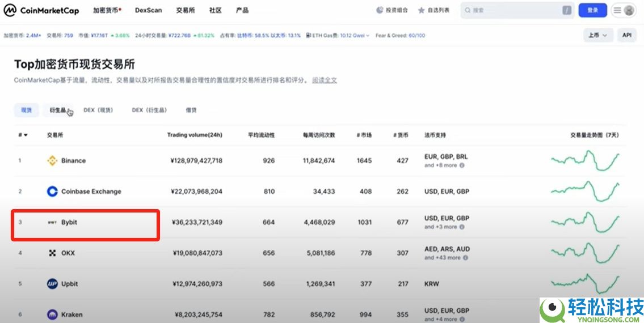Screen dimensions: 644x323
Task: Open the 交易所 menu
Action: coord(185,10)
